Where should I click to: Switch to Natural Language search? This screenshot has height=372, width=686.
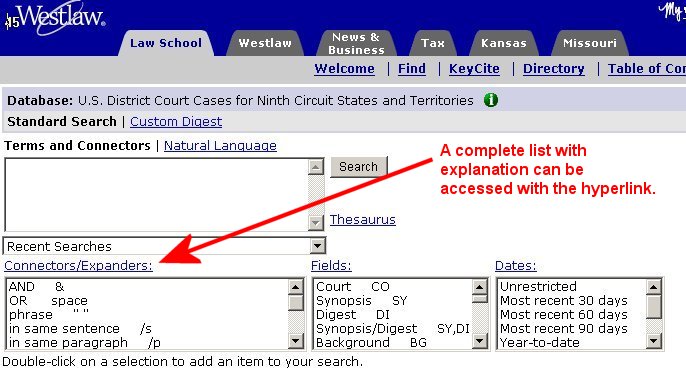point(220,146)
